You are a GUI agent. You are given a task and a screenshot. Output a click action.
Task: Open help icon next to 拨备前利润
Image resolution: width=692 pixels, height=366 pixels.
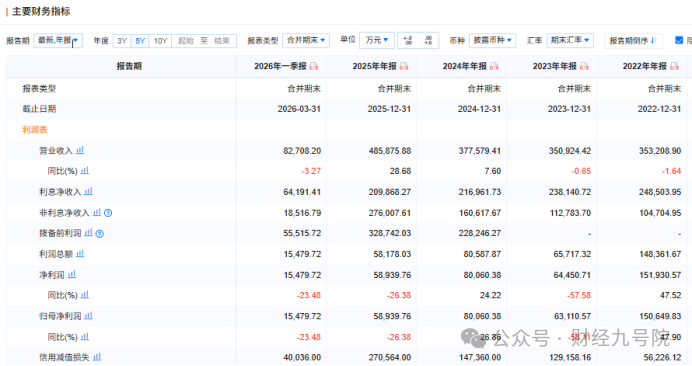click(100, 234)
